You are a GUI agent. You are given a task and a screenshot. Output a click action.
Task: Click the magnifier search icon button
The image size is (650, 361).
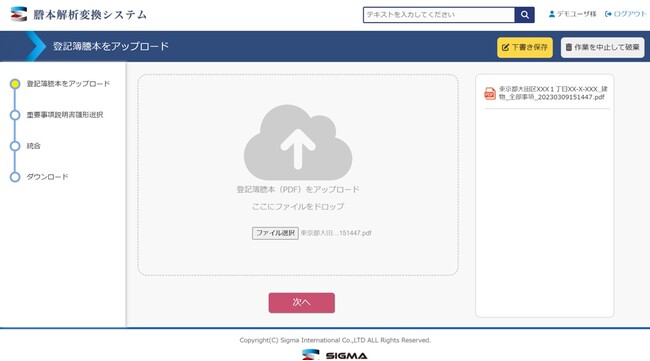(524, 15)
